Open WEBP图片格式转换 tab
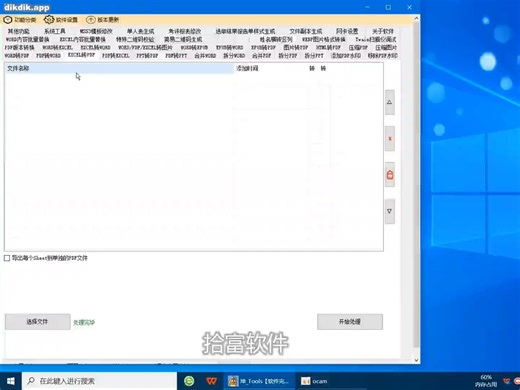The image size is (520, 390). (x=324, y=40)
